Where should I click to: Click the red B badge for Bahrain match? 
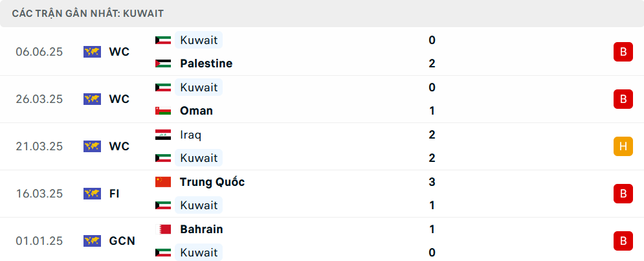pyautogui.click(x=623, y=241)
